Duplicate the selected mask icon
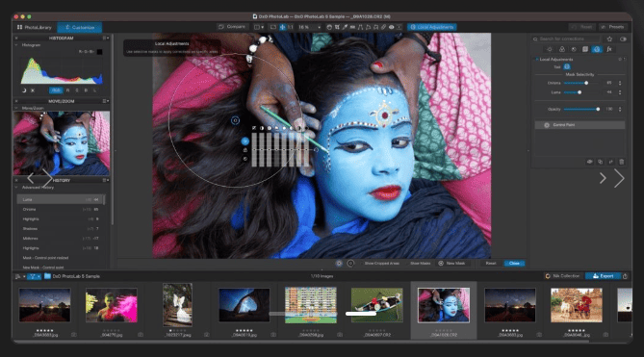Image resolution: width=644 pixels, height=357 pixels. [x=601, y=162]
